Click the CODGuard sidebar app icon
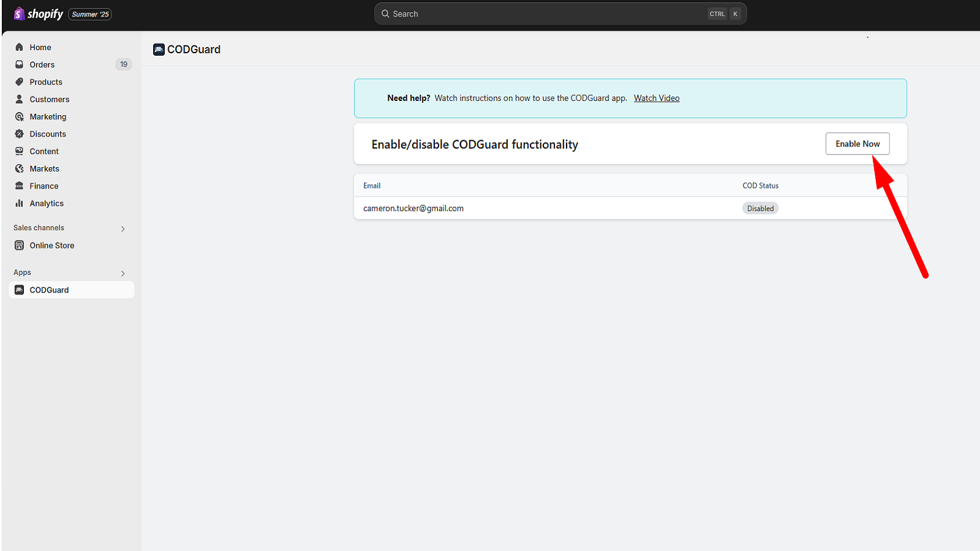980x551 pixels. (x=19, y=290)
